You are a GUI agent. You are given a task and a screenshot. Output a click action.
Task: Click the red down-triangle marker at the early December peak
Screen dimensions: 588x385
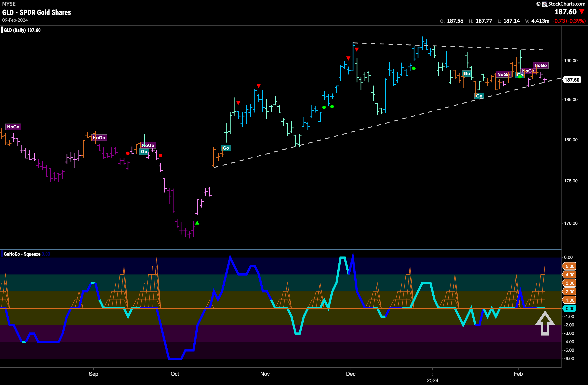point(357,50)
